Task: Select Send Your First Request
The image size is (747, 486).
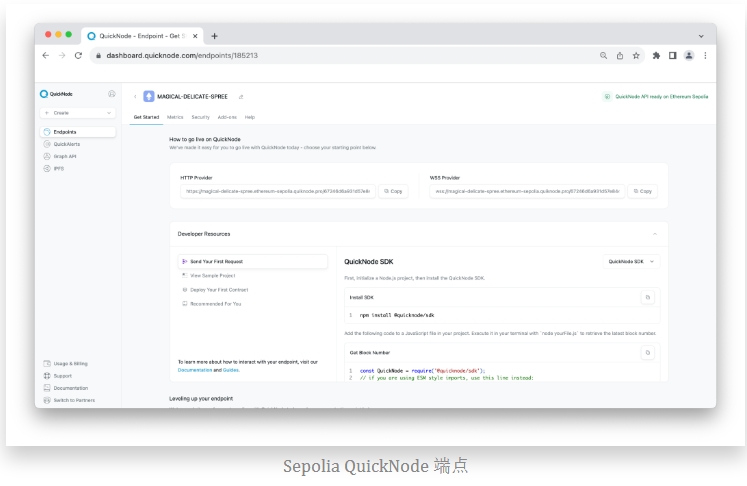Action: [253, 262]
